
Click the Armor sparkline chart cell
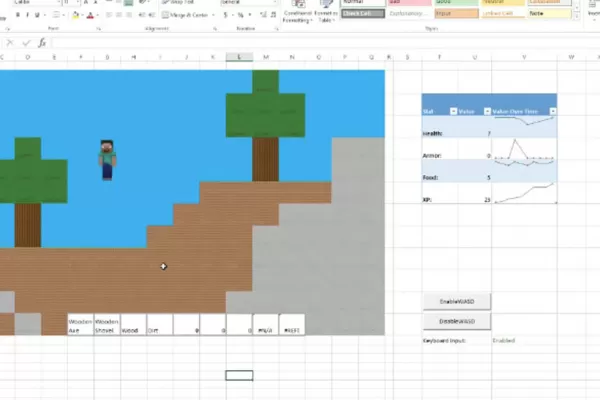tap(524, 149)
